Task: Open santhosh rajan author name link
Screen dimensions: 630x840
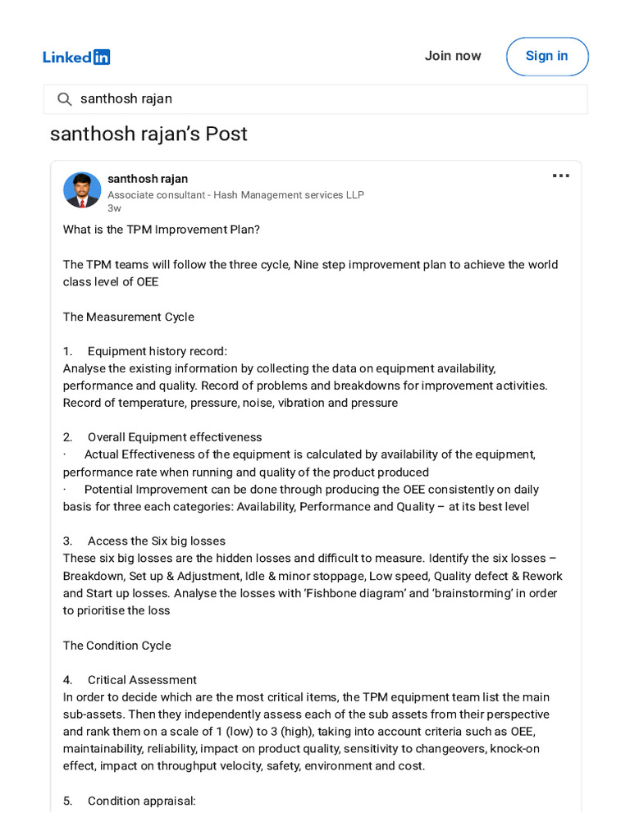Action: point(148,179)
